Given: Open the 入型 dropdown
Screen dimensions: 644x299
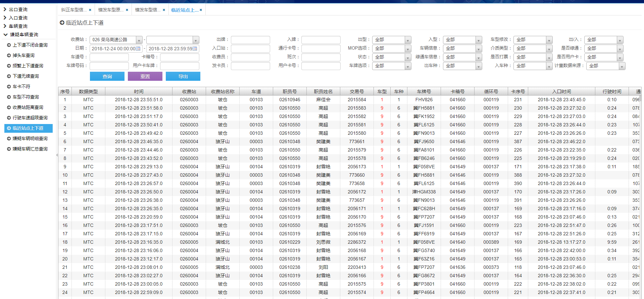Looking at the screenshot, I should click(x=479, y=40).
